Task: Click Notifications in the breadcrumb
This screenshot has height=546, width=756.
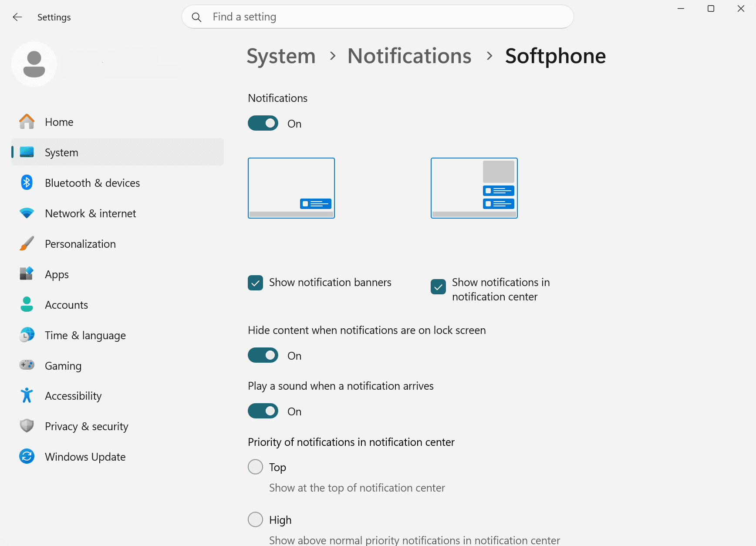Action: pos(409,56)
